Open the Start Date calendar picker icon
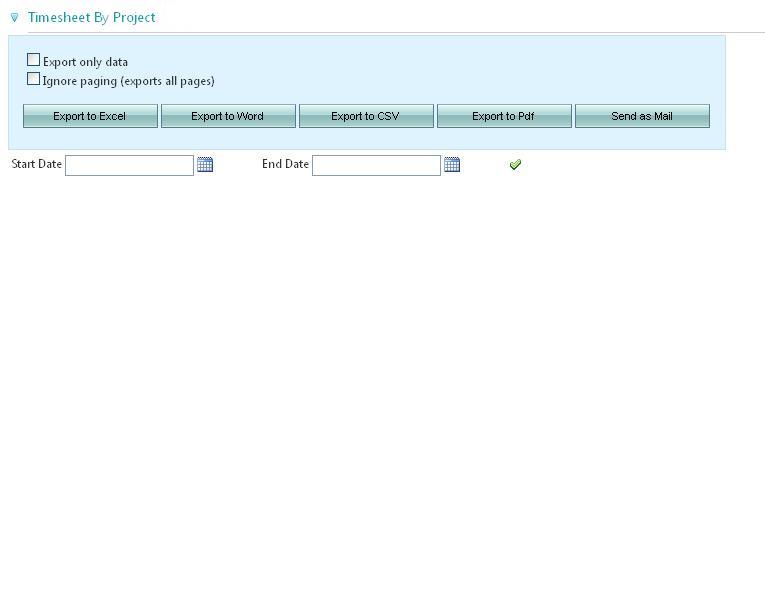 click(x=205, y=165)
